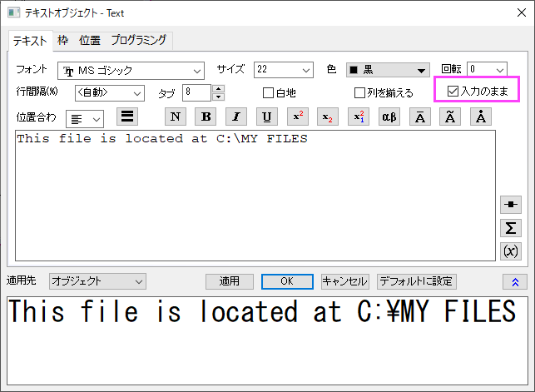
Task: Click the 適用 button
Action: (230, 281)
